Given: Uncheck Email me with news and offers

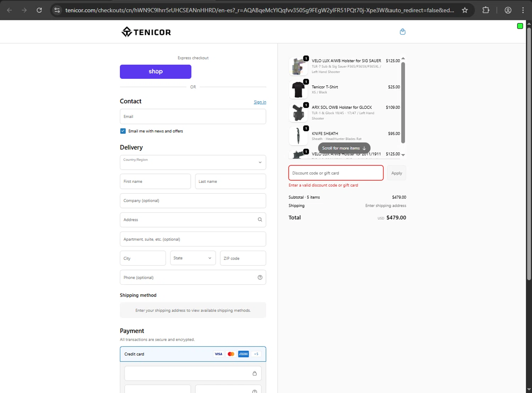Looking at the screenshot, I should [x=123, y=131].
